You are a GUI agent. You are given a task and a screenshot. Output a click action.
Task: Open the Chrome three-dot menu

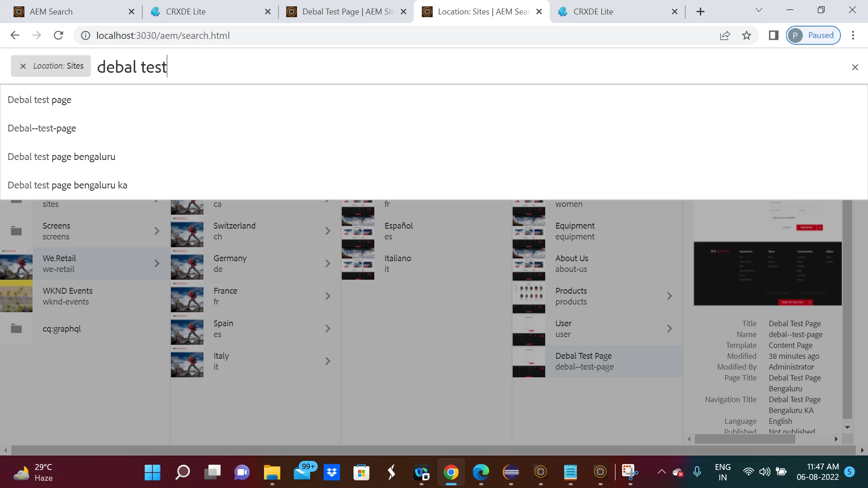point(853,35)
